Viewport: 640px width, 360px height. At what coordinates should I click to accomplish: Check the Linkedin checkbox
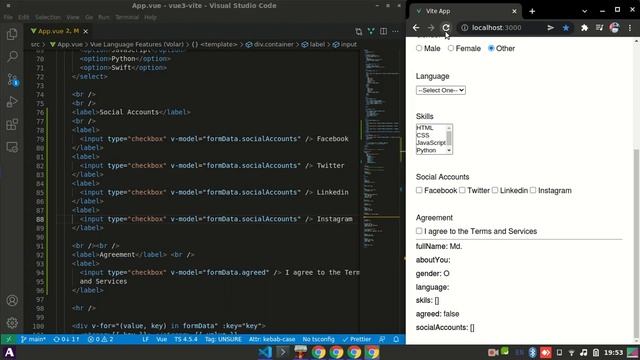[495, 190]
